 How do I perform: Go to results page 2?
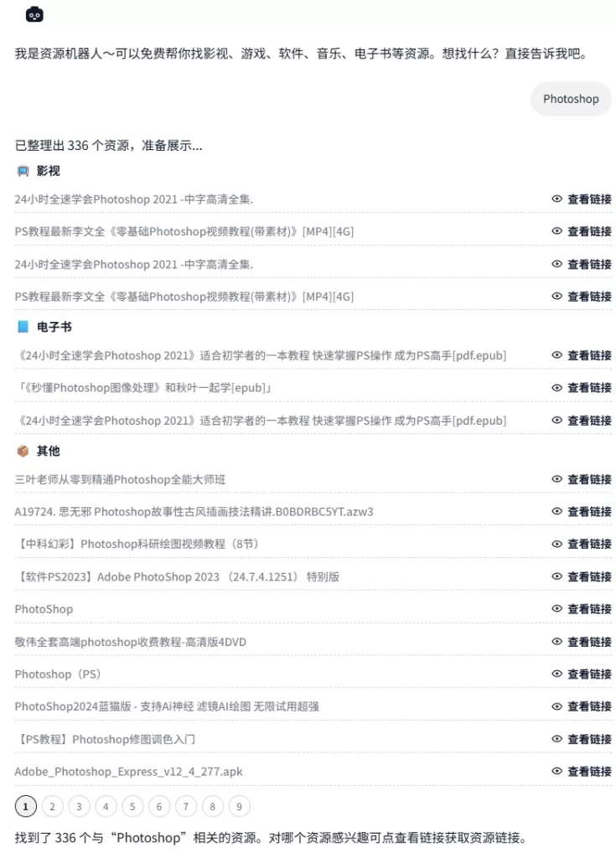52,806
